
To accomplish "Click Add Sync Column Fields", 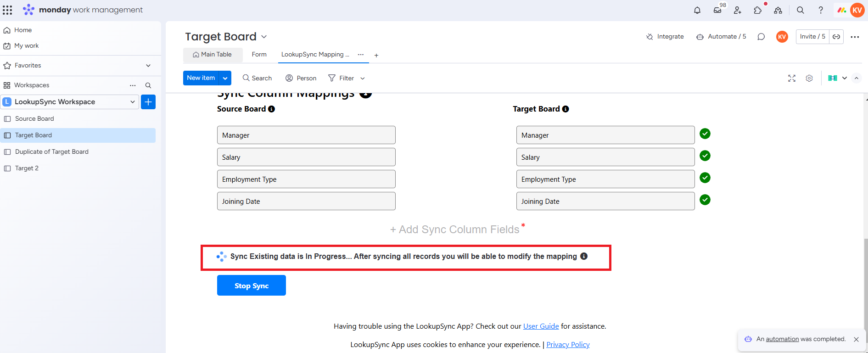I will click(x=455, y=230).
